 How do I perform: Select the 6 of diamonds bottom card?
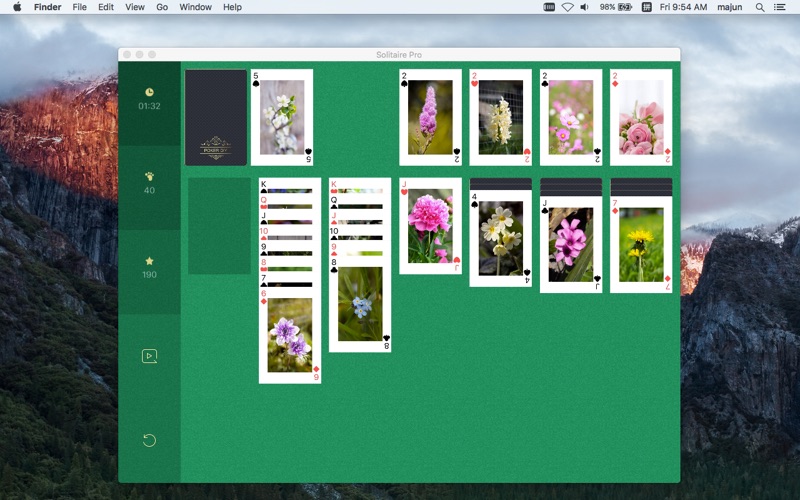(290, 335)
